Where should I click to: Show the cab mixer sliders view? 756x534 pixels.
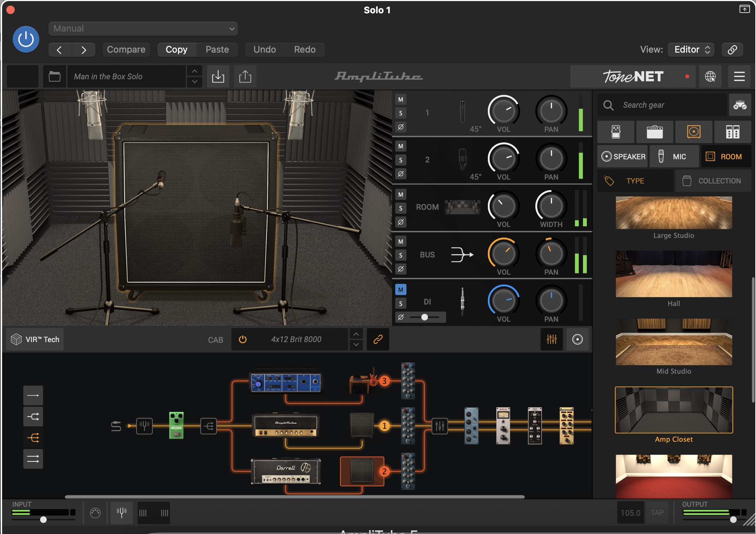552,339
